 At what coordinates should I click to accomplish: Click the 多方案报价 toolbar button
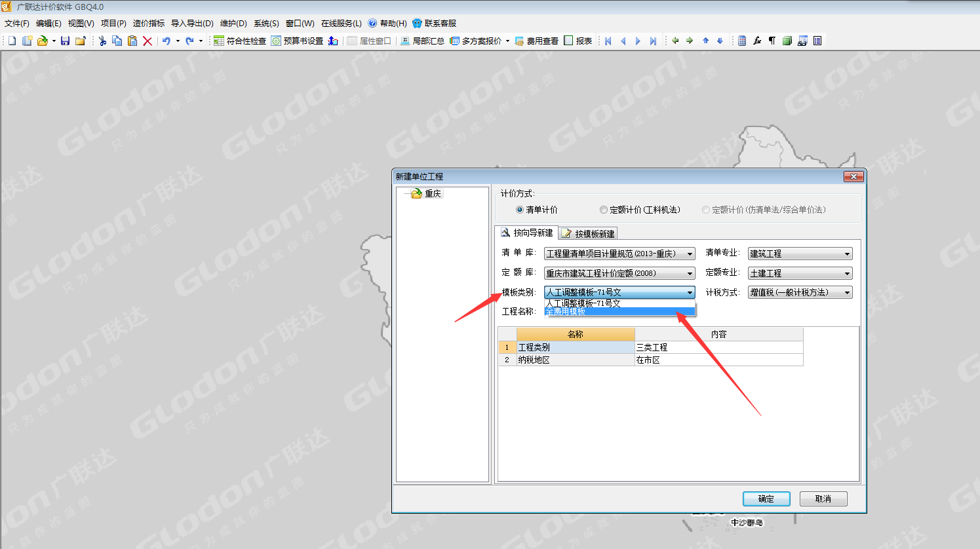(x=475, y=41)
